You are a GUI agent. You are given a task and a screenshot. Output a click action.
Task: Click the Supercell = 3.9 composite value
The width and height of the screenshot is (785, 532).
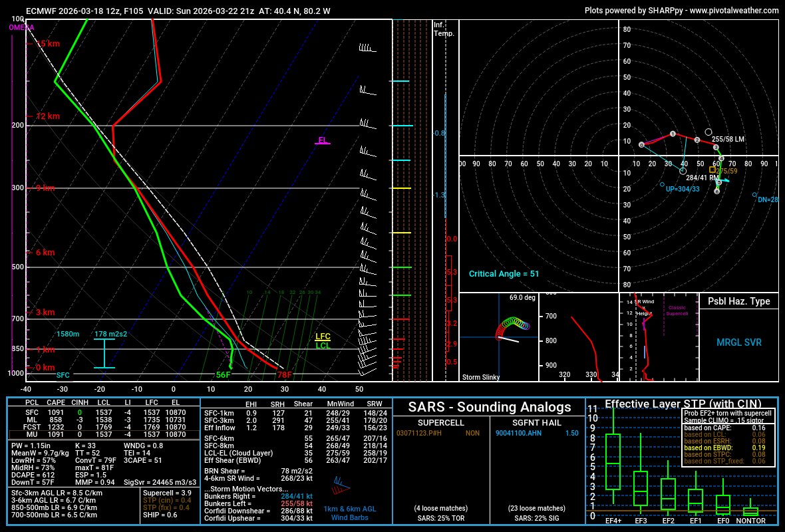click(167, 493)
